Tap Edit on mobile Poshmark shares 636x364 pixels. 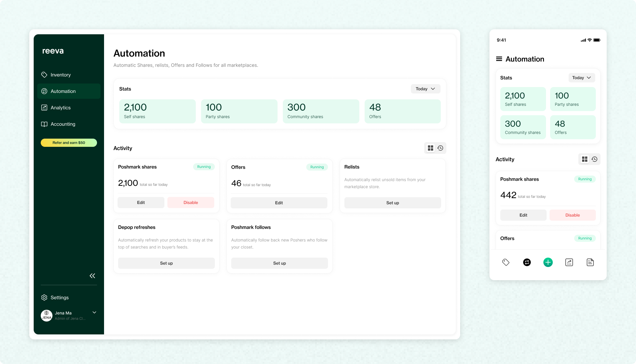[x=523, y=215]
